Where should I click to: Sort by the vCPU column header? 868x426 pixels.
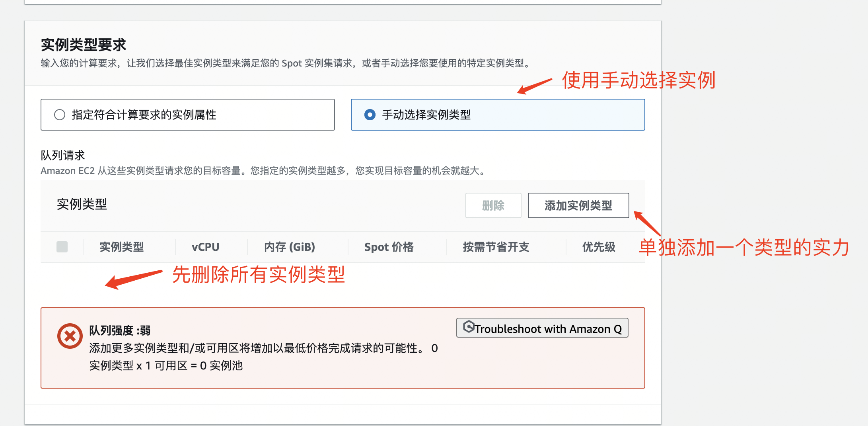click(205, 247)
